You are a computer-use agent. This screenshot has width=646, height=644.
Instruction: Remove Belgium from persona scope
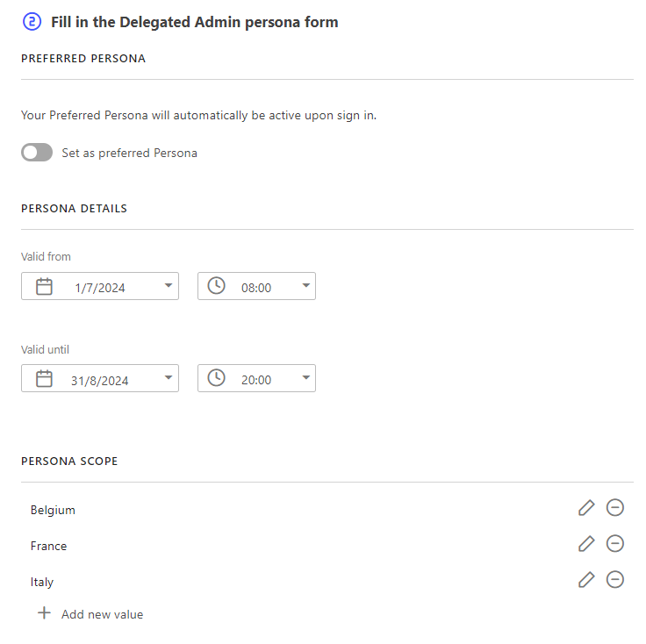click(x=615, y=508)
